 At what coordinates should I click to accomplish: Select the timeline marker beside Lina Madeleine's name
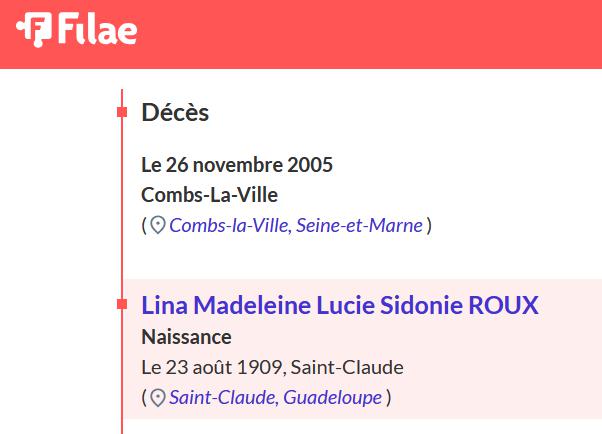click(122, 304)
